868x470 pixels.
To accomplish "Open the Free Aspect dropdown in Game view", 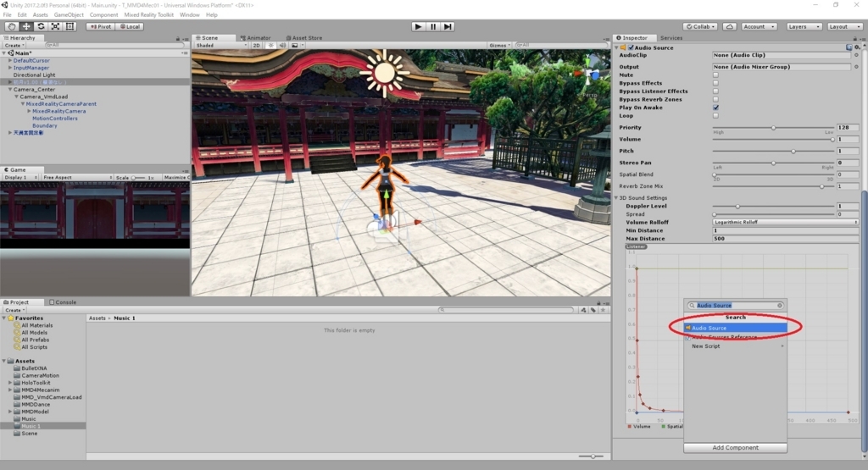I will (x=77, y=178).
